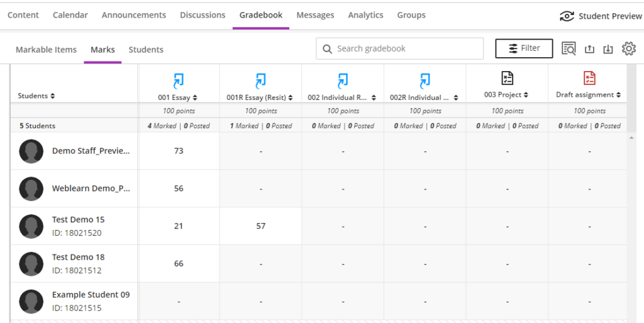Click the 002R Individual column icon

[425, 80]
